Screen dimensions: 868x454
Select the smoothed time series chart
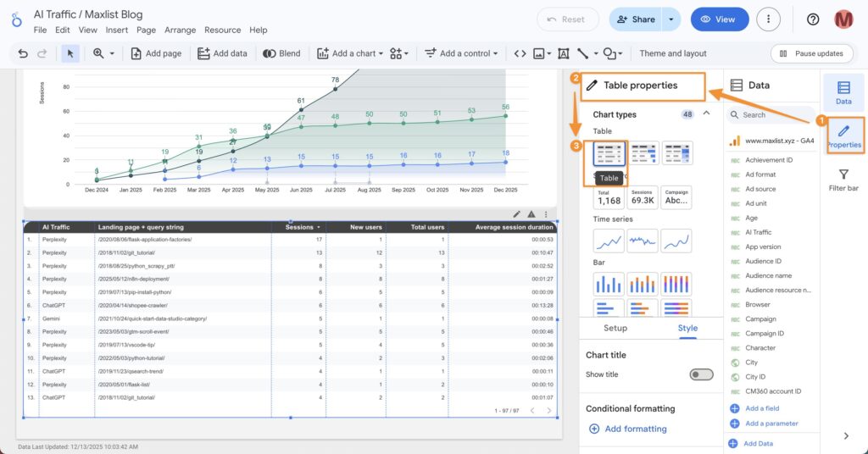(x=676, y=241)
